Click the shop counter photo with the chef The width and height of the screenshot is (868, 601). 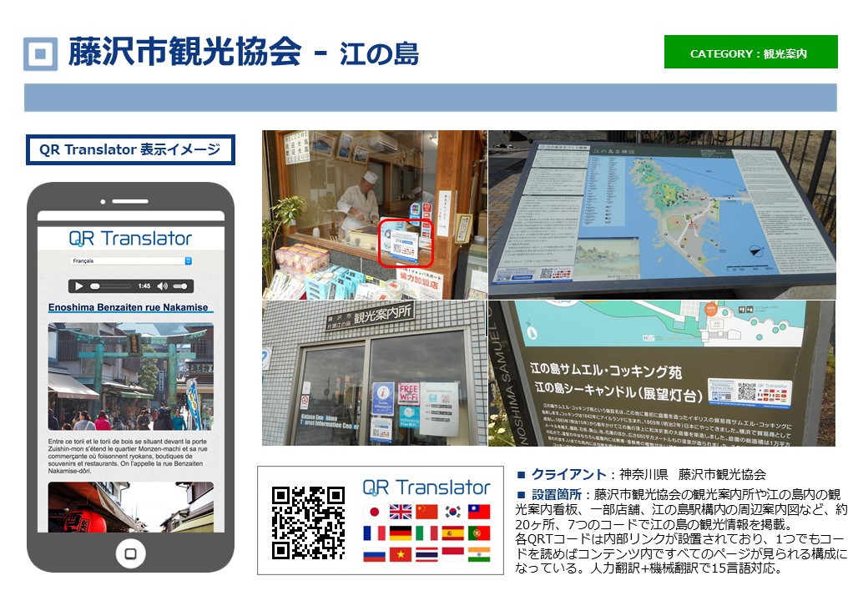point(375,215)
